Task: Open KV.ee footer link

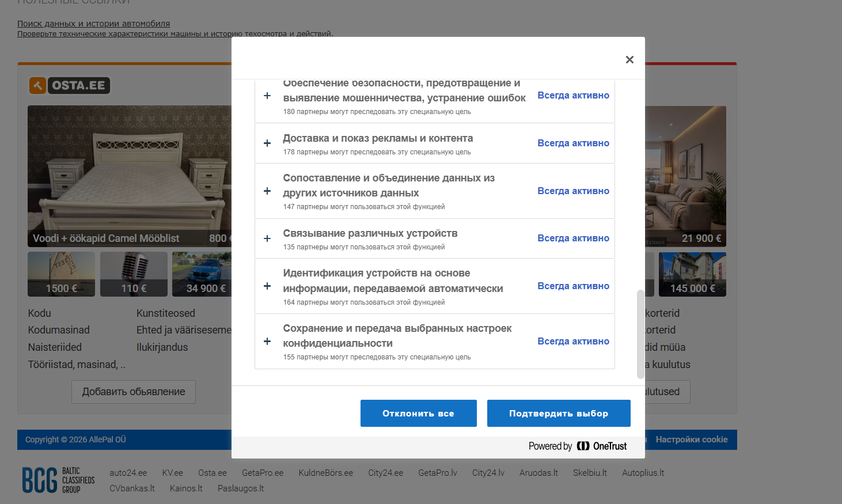Action: tap(172, 473)
